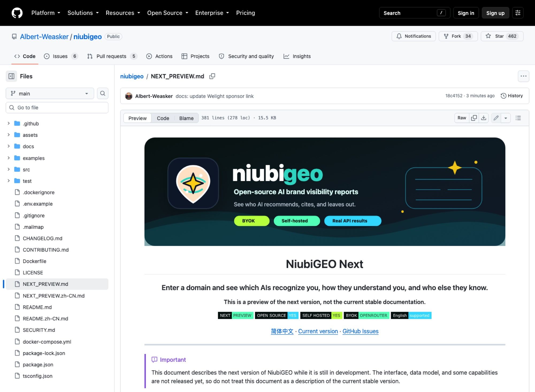The image size is (535, 392).
Task: Open the LICENSE file
Action: click(x=33, y=272)
